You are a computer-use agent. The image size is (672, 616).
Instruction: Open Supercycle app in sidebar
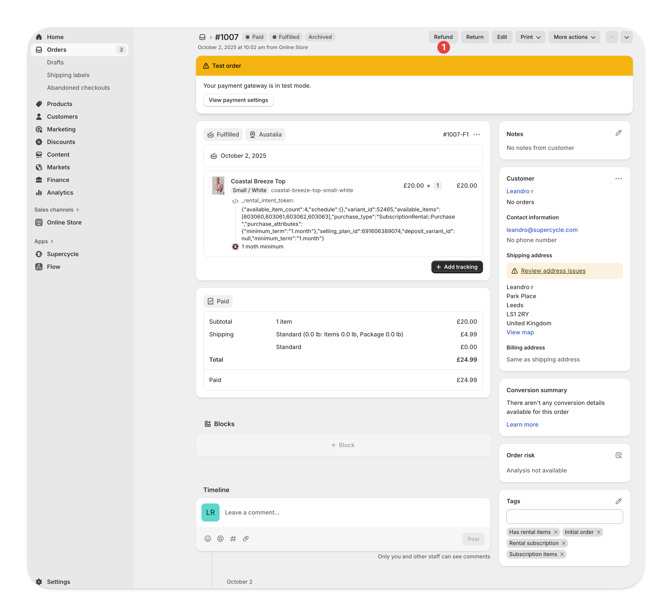coord(63,254)
